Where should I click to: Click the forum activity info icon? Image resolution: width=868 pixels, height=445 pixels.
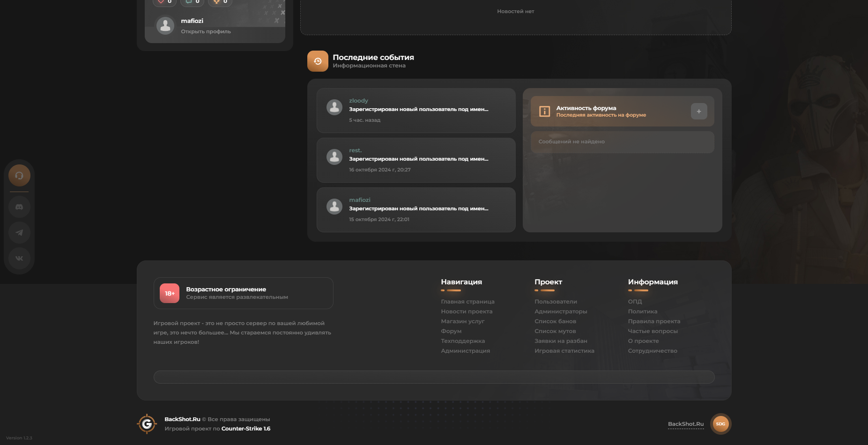click(x=544, y=111)
